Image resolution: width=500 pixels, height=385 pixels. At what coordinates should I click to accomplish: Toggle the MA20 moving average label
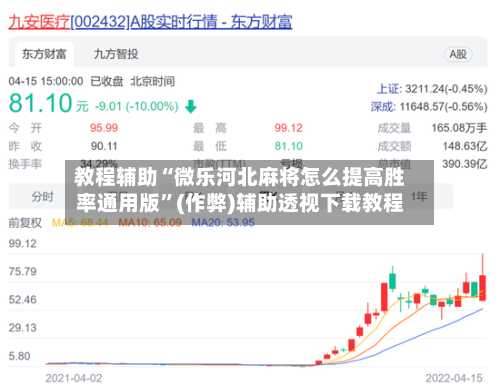[223, 223]
